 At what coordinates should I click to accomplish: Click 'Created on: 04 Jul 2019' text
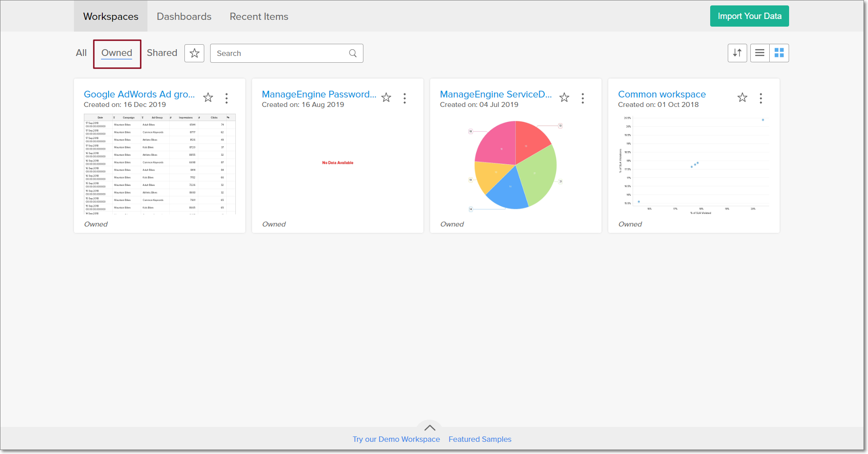[479, 105]
